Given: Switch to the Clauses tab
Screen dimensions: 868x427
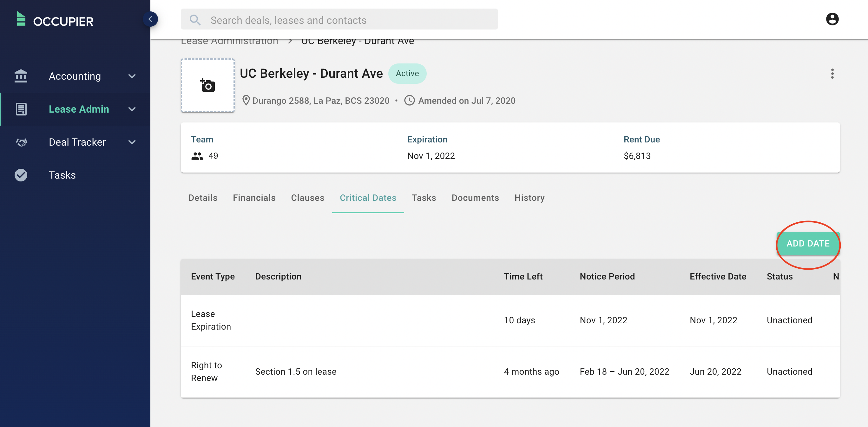Looking at the screenshot, I should pos(307,198).
